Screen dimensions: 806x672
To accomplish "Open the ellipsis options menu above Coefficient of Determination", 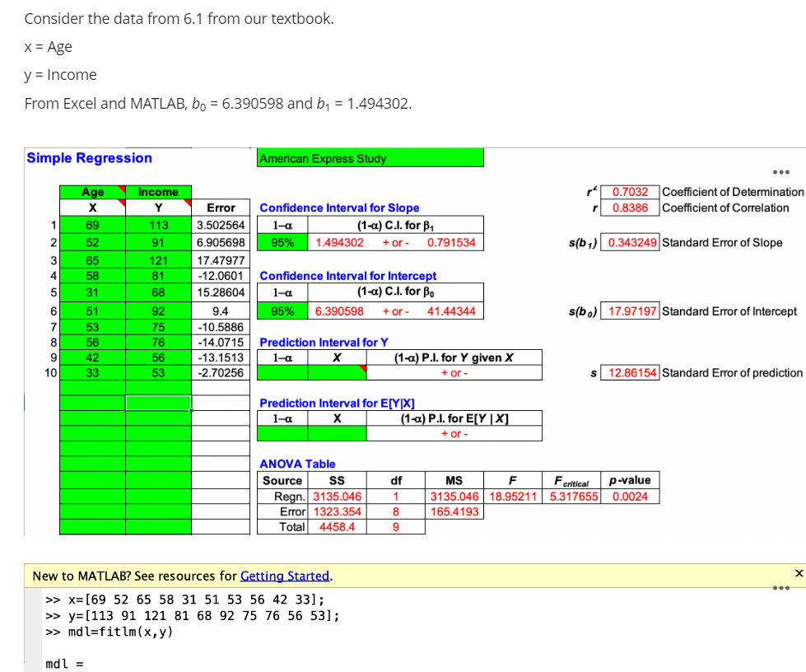I will click(780, 172).
